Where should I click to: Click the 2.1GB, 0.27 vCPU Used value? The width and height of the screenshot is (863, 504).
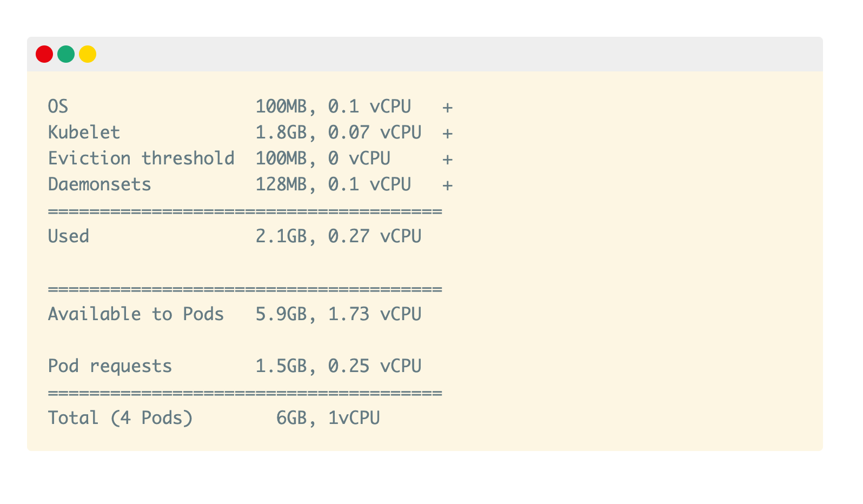(x=338, y=236)
